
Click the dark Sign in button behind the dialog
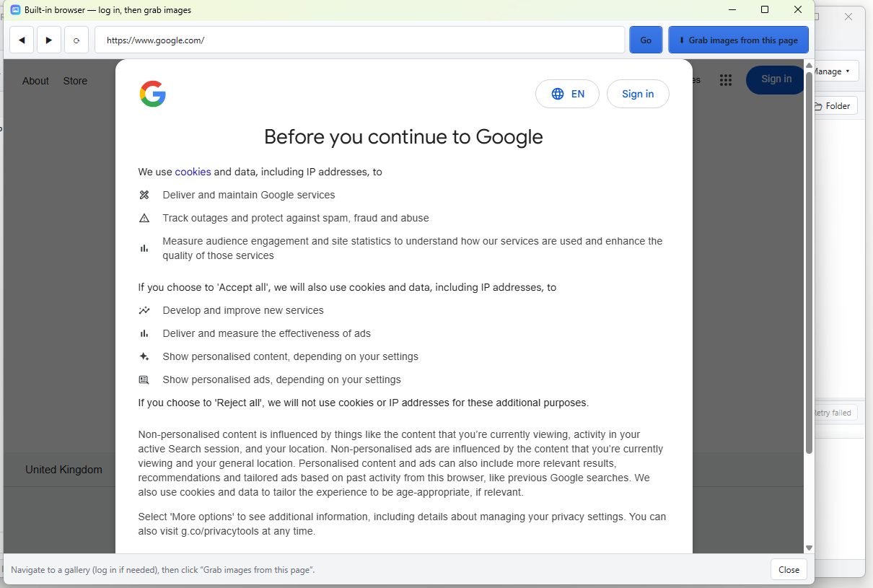[776, 79]
